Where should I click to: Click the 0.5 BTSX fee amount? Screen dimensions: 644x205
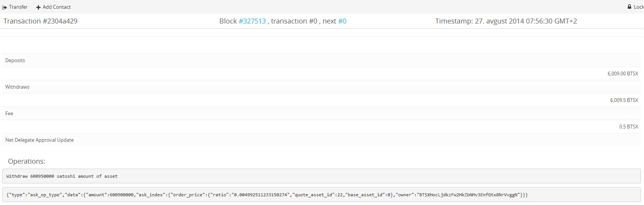(628, 127)
